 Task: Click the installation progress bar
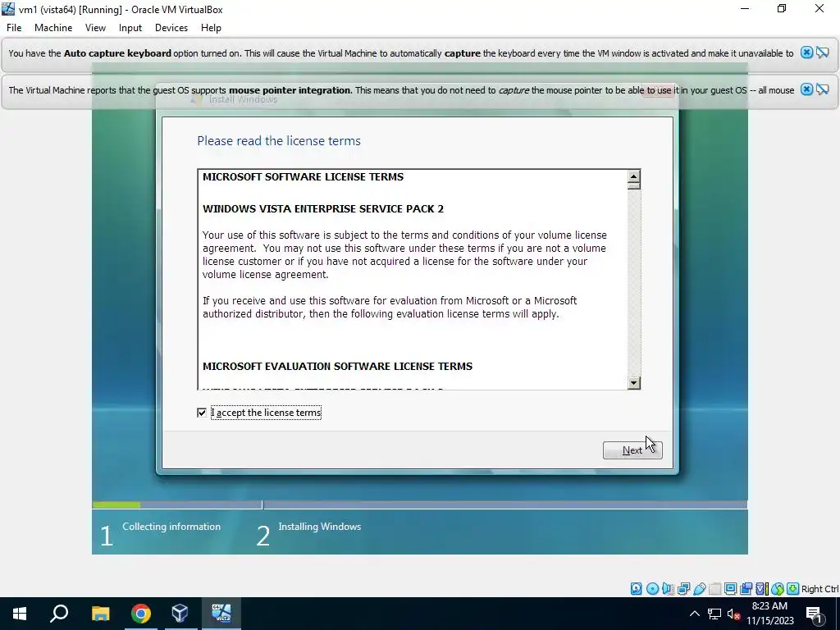(419, 504)
